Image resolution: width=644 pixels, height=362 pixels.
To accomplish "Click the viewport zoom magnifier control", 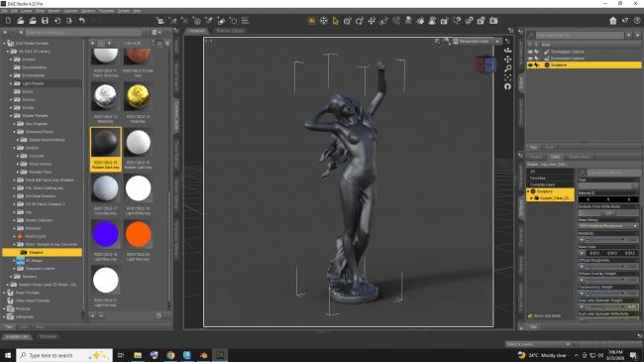I will 507,68.
